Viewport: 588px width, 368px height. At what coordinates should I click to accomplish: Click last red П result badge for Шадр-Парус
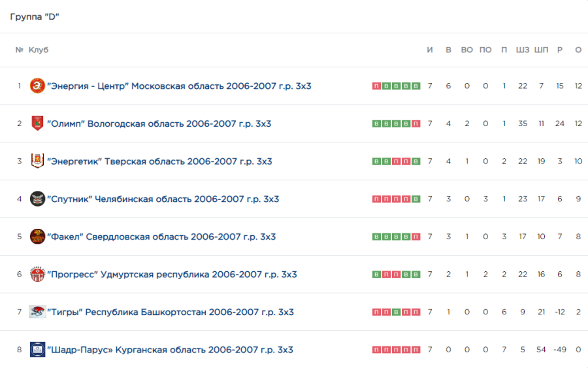click(416, 350)
